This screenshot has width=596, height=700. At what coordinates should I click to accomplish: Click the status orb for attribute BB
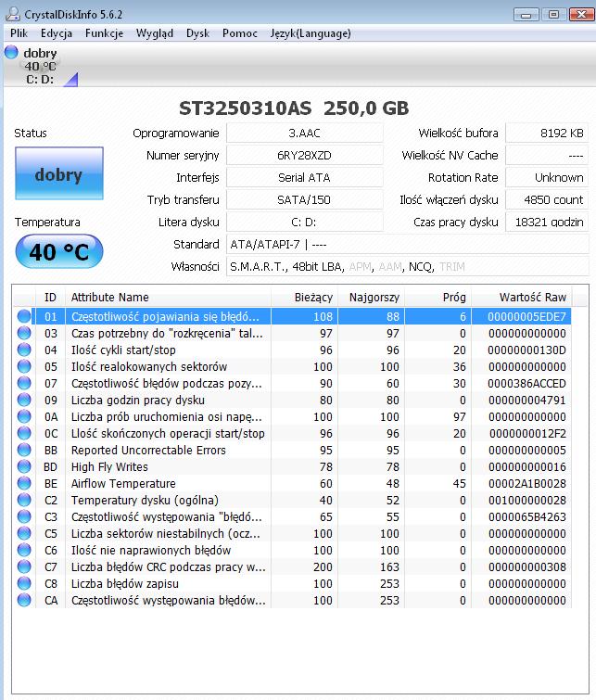click(24, 450)
